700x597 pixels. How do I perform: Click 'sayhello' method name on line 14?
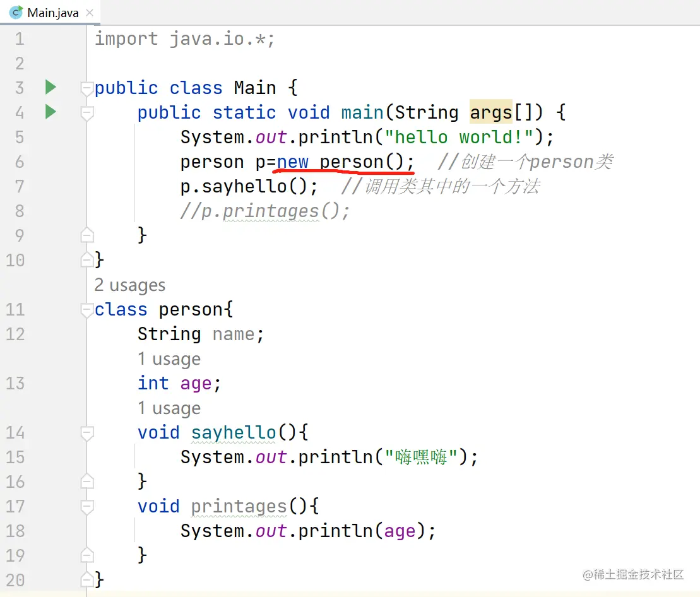(234, 433)
